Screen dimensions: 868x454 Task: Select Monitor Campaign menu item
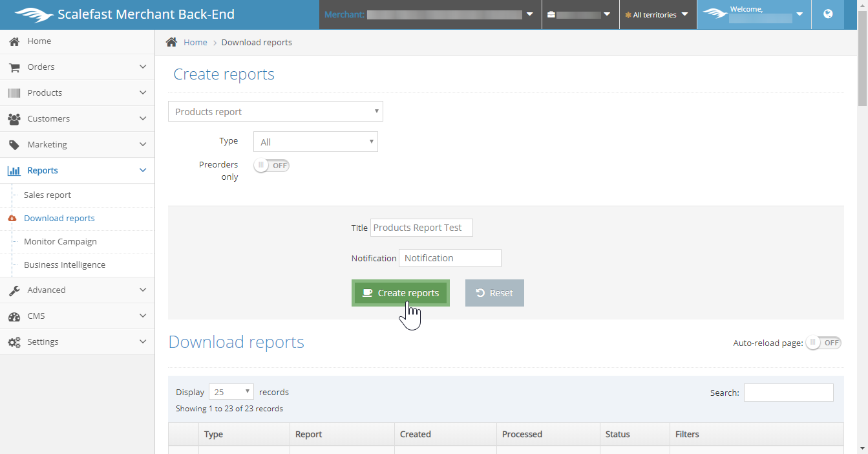click(60, 242)
